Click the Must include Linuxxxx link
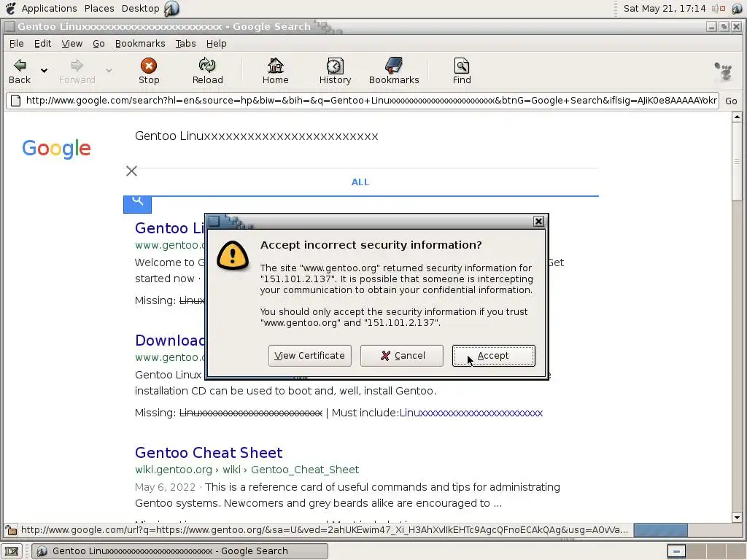The width and height of the screenshot is (747, 560). coord(471,413)
